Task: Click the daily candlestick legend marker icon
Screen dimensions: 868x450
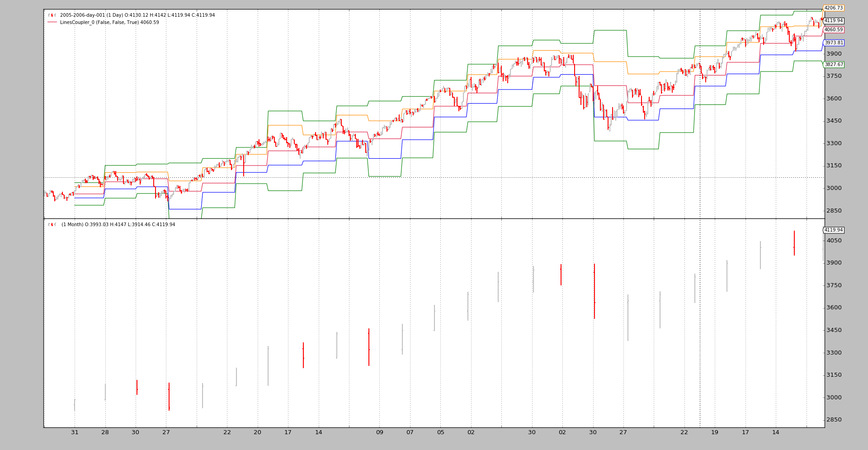Action: point(52,15)
